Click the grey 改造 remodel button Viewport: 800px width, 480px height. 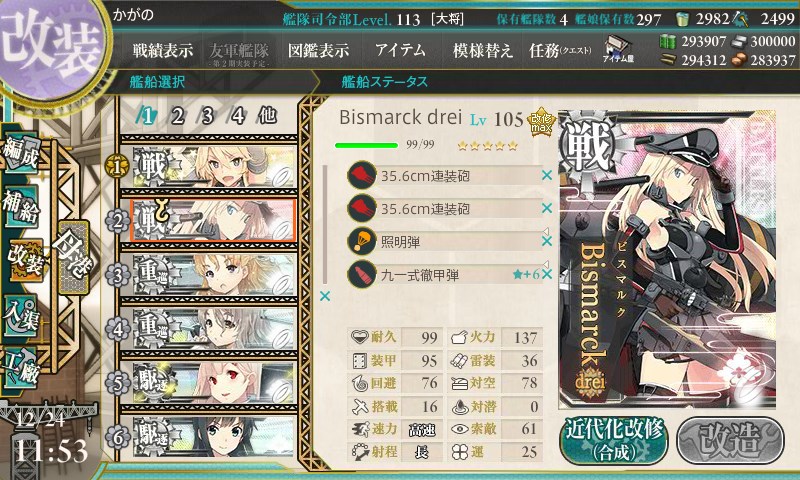(x=730, y=440)
